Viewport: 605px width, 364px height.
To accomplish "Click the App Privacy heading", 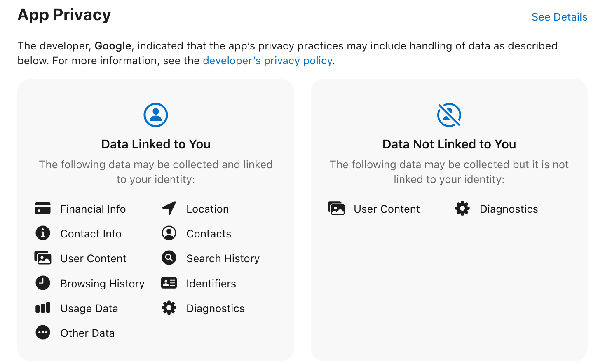I will point(64,15).
